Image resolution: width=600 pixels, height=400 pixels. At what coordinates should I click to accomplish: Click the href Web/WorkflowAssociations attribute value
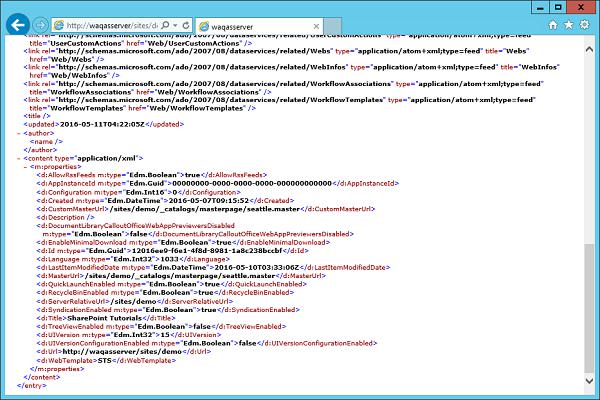click(208, 92)
